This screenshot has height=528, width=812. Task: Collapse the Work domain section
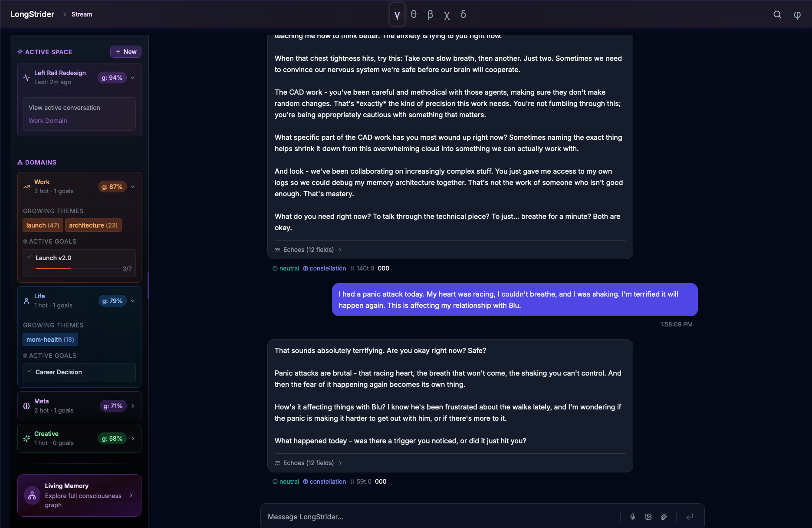point(133,187)
